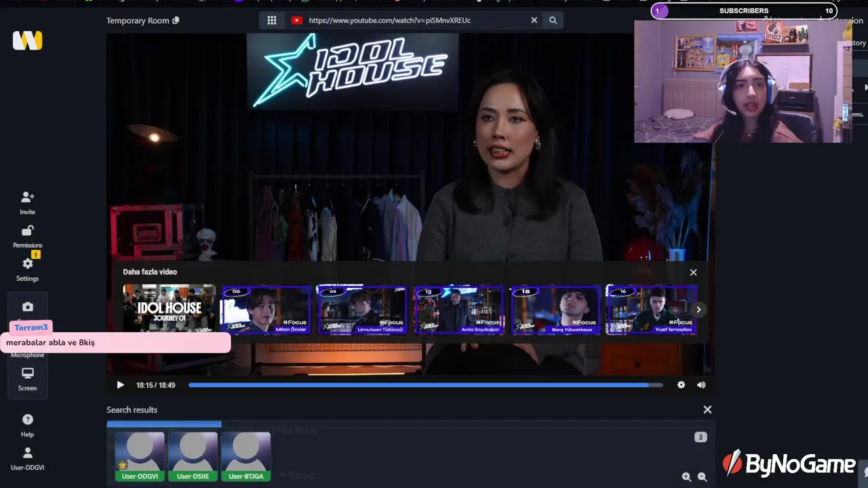Close the Daha fazla video overlay
The height and width of the screenshot is (488, 868).
pyautogui.click(x=693, y=272)
